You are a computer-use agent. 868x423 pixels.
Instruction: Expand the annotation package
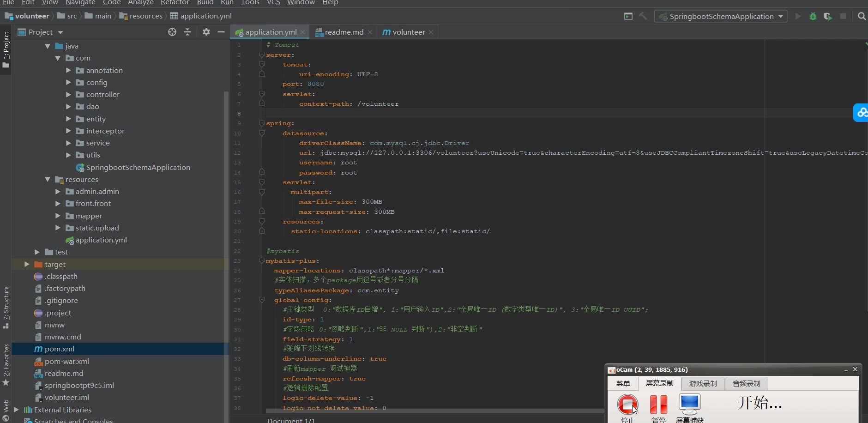(x=68, y=70)
